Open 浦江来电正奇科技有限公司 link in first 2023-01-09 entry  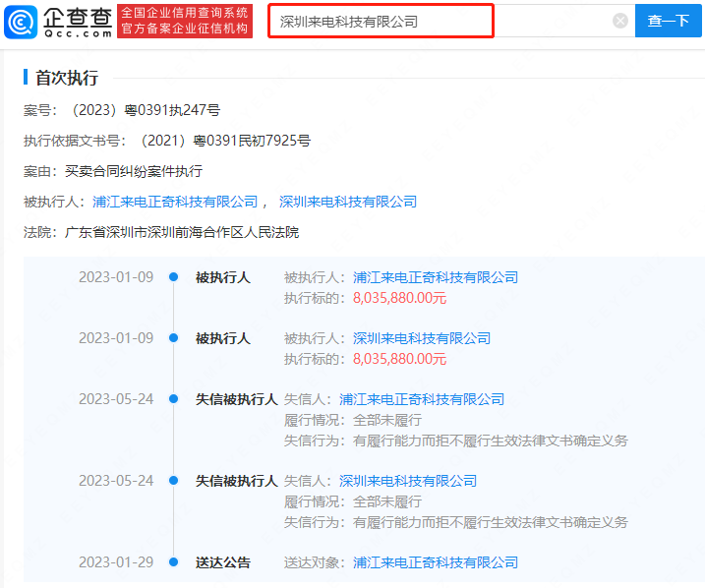[436, 277]
